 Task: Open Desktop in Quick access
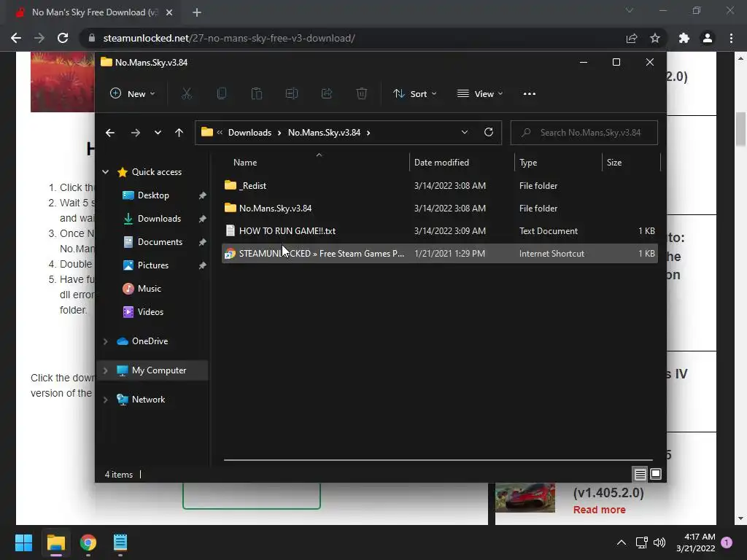pos(153,195)
